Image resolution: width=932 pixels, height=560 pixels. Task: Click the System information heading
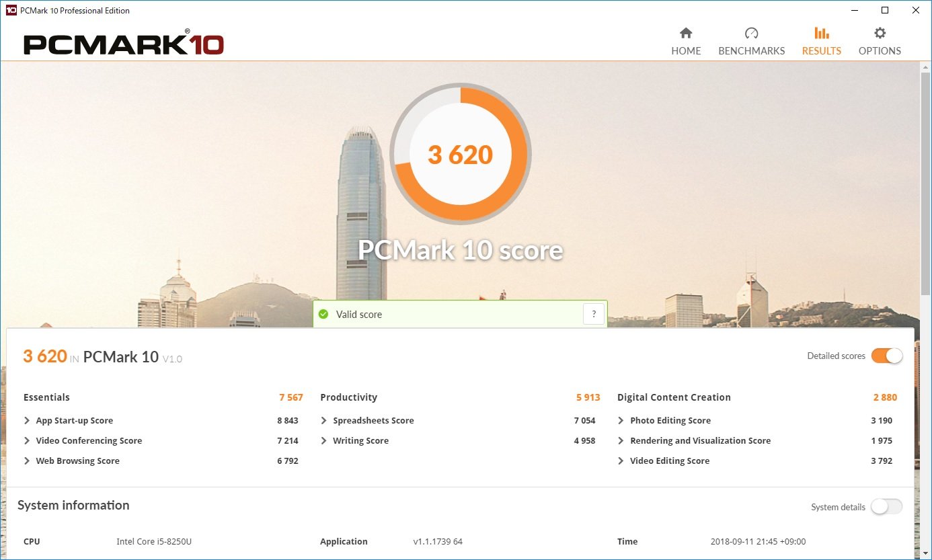coord(73,506)
